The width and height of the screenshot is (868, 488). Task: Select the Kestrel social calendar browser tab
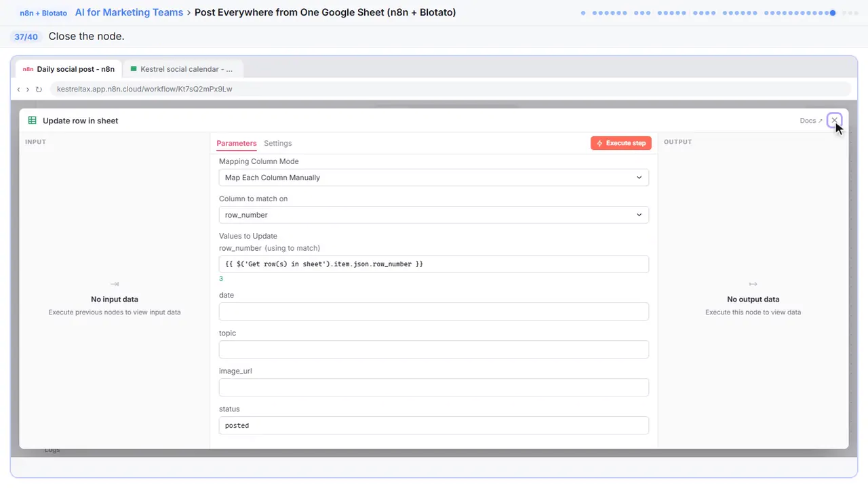[183, 69]
